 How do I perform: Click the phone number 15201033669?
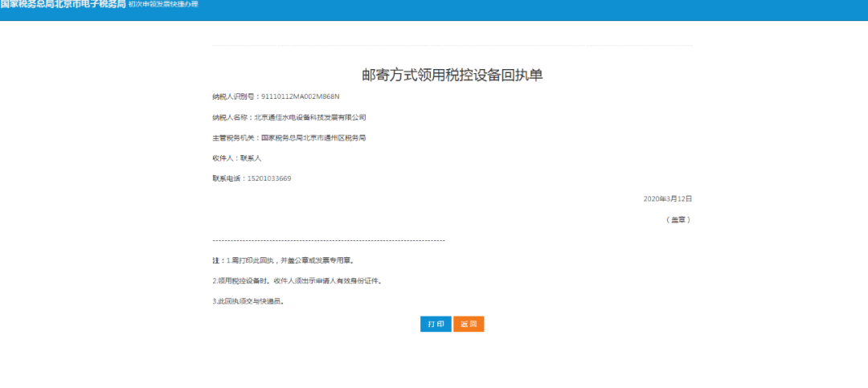pyautogui.click(x=269, y=178)
